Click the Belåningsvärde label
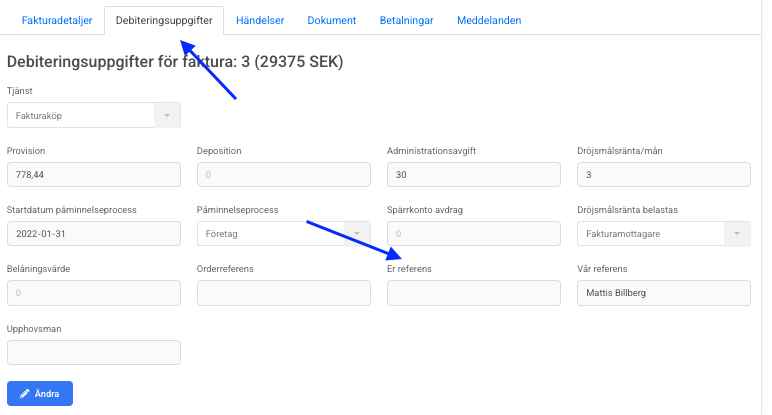 pyautogui.click(x=38, y=269)
